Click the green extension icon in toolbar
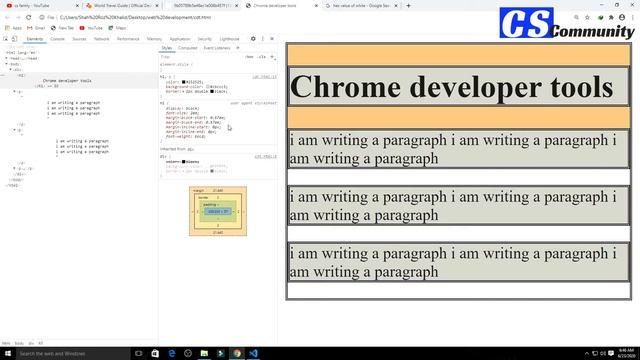This screenshot has width=640, height=360. [x=600, y=18]
